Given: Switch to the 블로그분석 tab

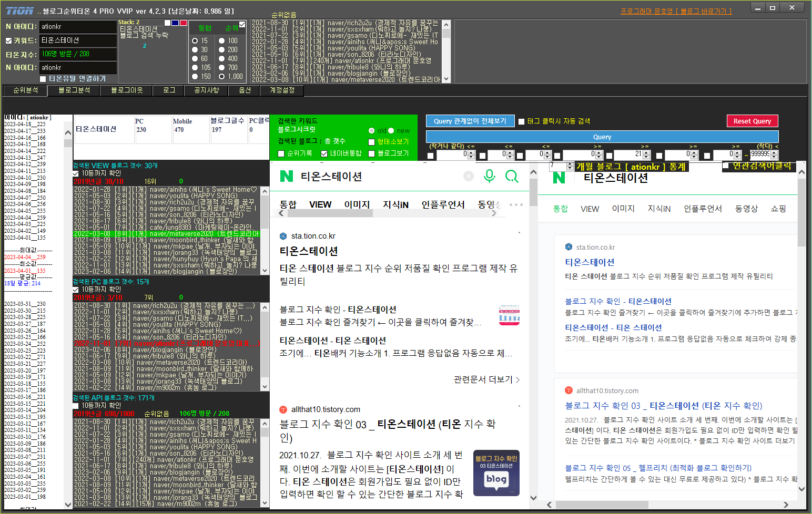Looking at the screenshot, I should coord(74,90).
